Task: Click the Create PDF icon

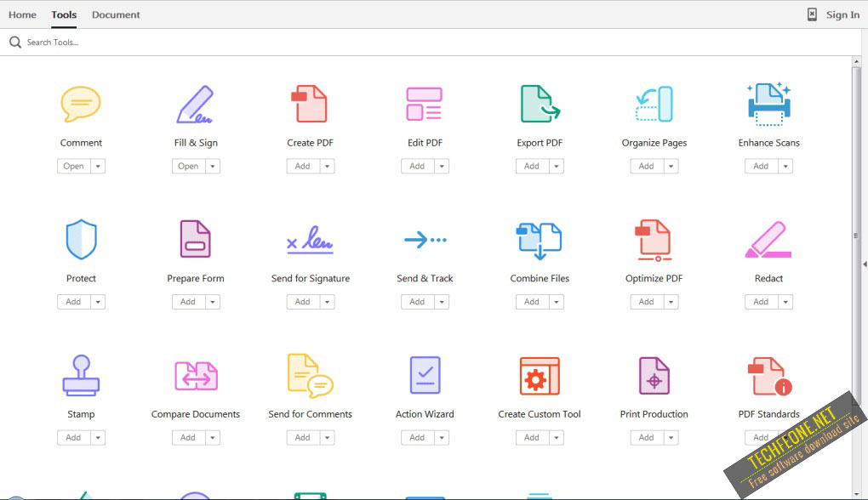Action: (310, 104)
